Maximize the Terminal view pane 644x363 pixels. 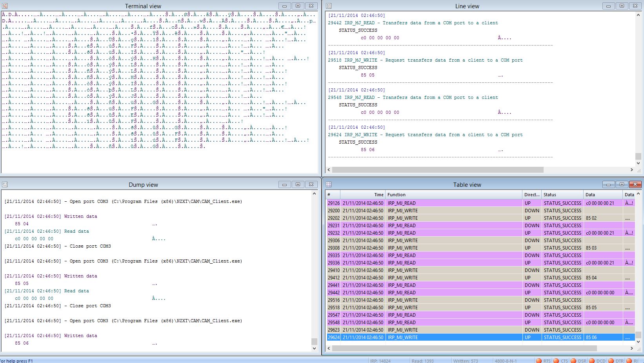tap(298, 6)
